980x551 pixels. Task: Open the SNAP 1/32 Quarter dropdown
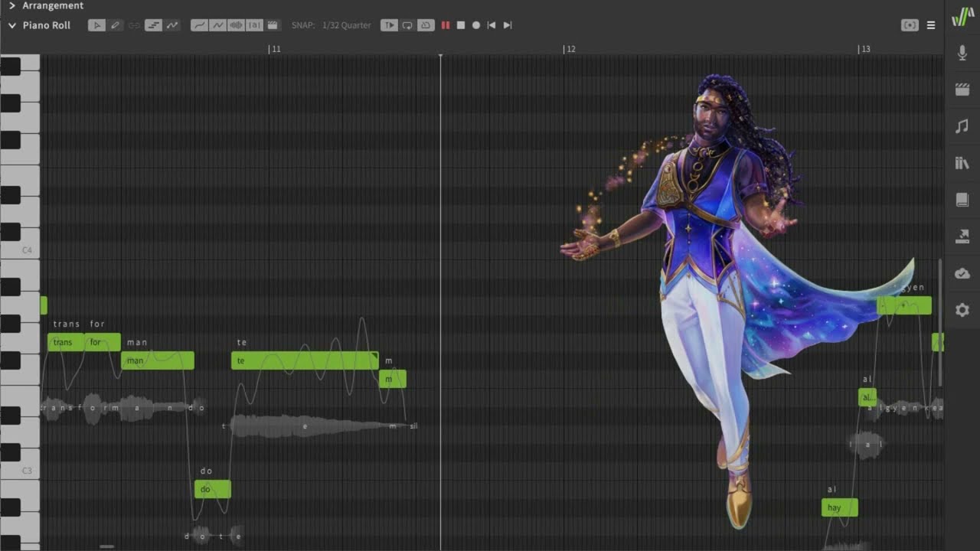332,25
